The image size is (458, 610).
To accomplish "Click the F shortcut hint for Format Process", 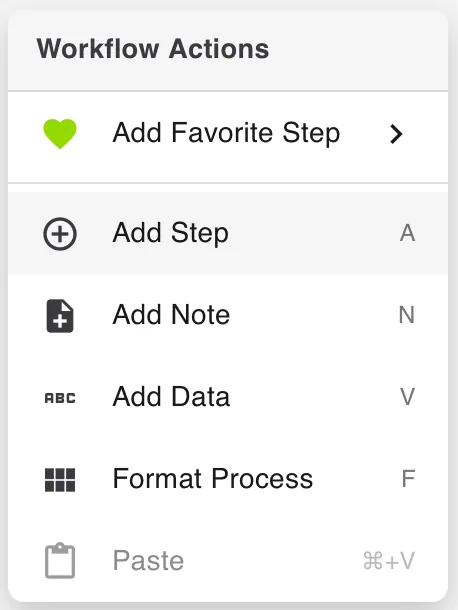I will (x=408, y=479).
